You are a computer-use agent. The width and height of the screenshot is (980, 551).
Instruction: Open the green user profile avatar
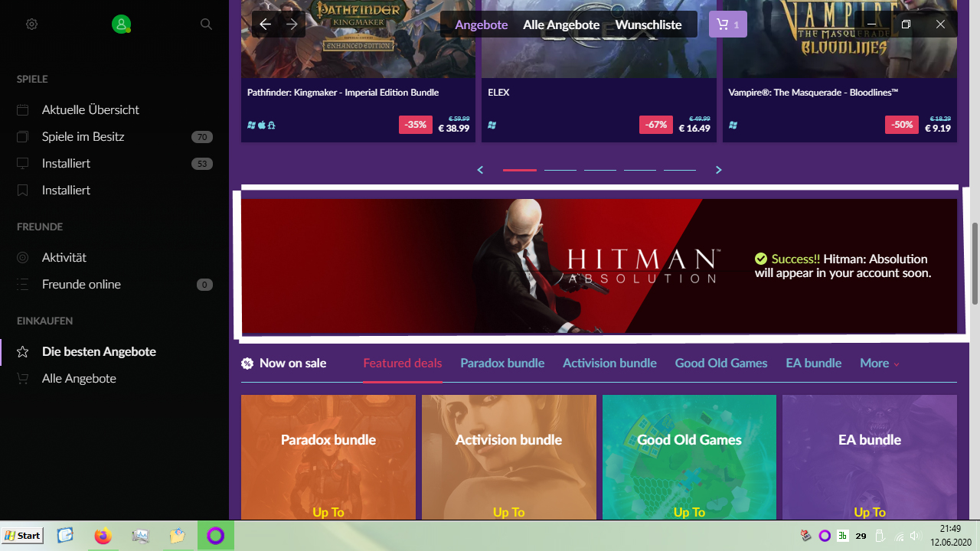[121, 24]
